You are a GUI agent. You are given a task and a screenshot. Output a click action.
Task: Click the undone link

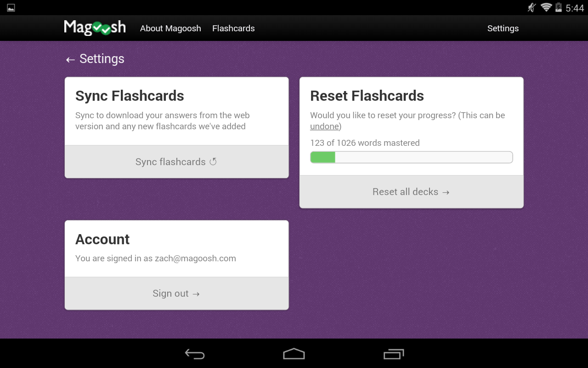tap(324, 126)
